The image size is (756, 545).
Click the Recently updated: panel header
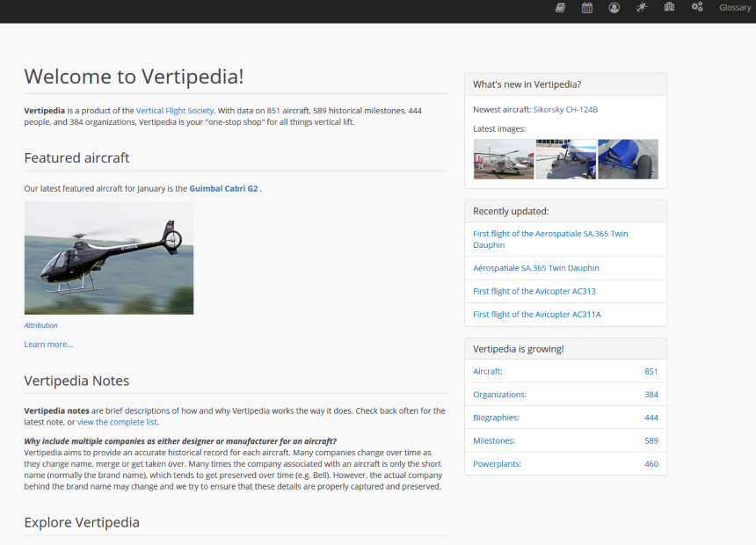[565, 211]
